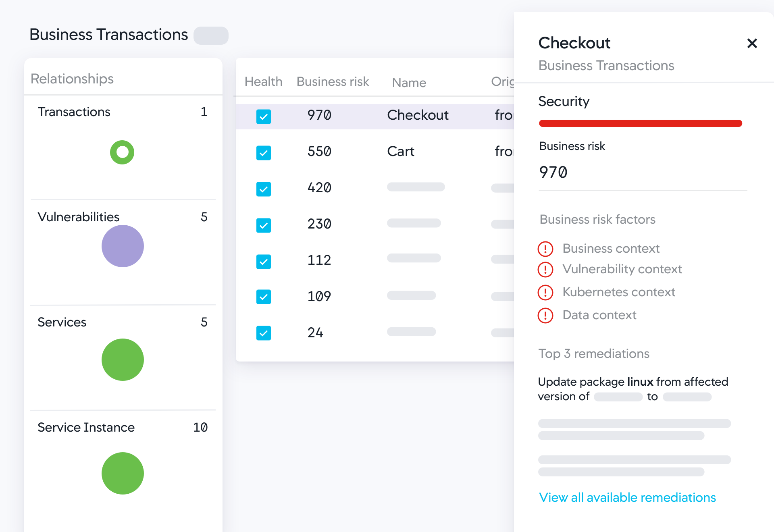Click the Vulnerability context risk factor text
The width and height of the screenshot is (774, 532).
point(622,269)
